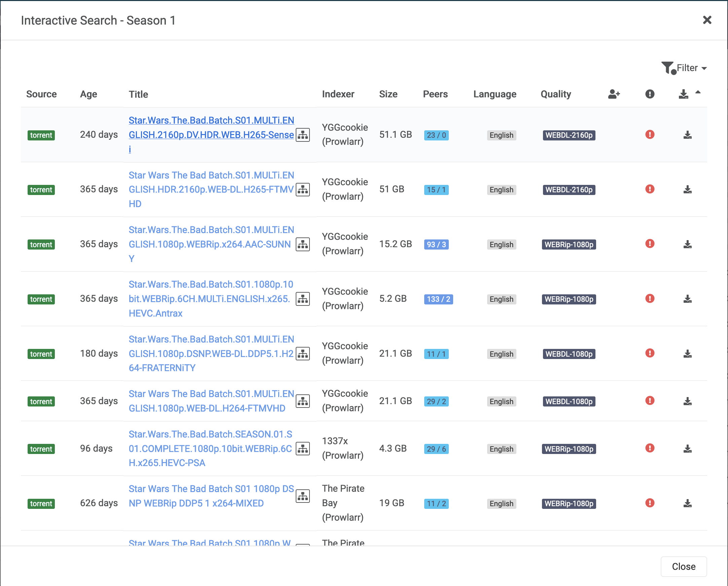Open scene mapping icon for FRATERNiTY release

pos(302,354)
